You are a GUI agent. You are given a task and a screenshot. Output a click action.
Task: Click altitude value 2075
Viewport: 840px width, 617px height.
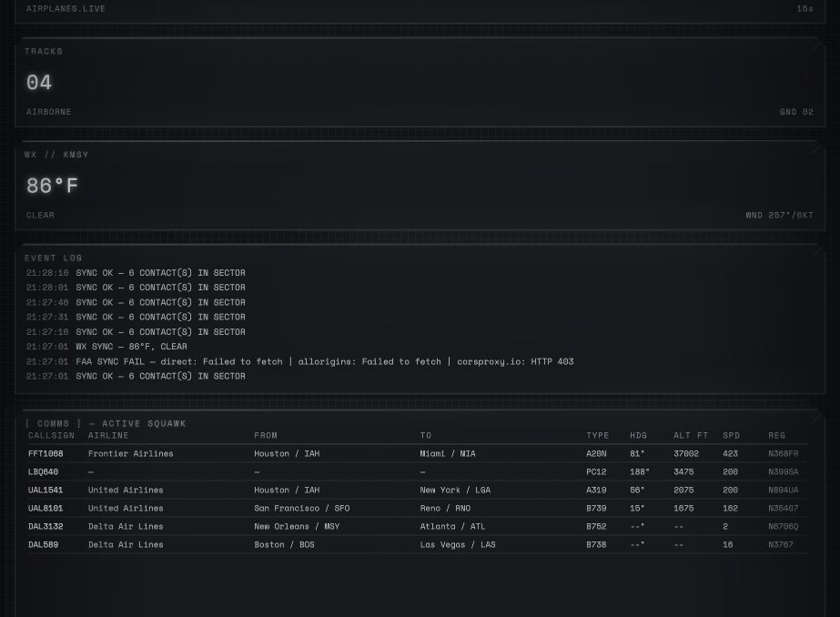pos(683,491)
